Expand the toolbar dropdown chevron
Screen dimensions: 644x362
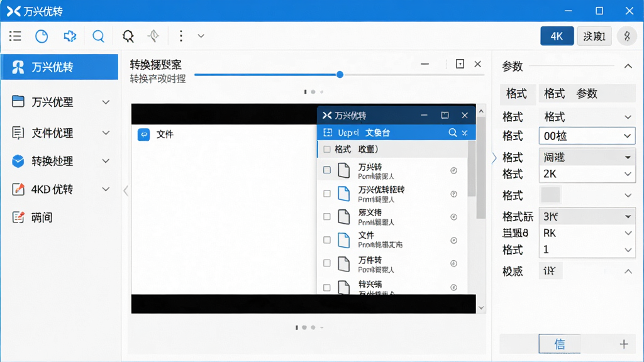click(x=201, y=36)
